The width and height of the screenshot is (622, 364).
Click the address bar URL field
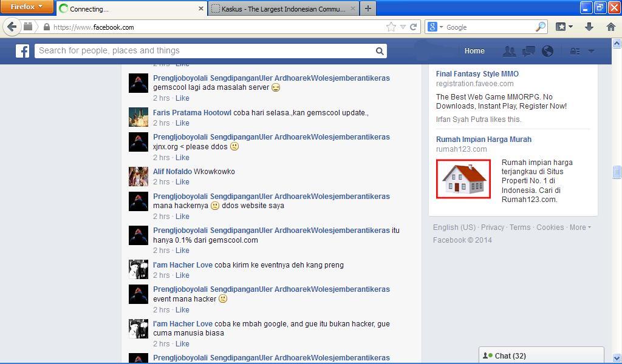[217, 27]
